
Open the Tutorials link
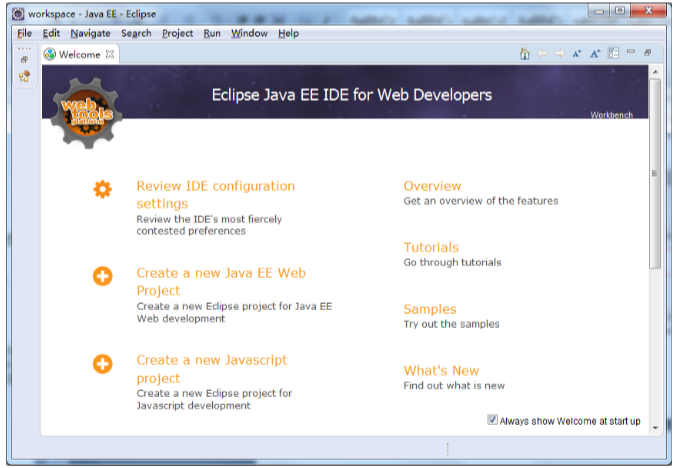click(x=431, y=247)
